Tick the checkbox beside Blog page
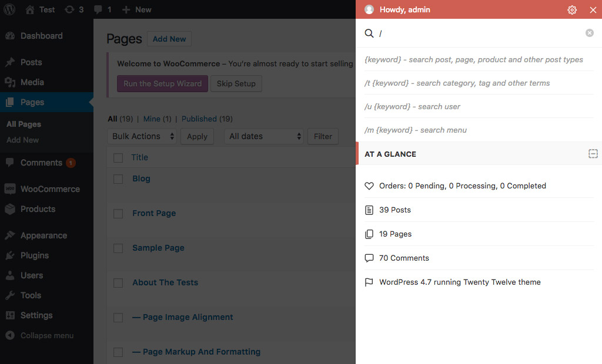Image resolution: width=602 pixels, height=364 pixels. tap(118, 179)
